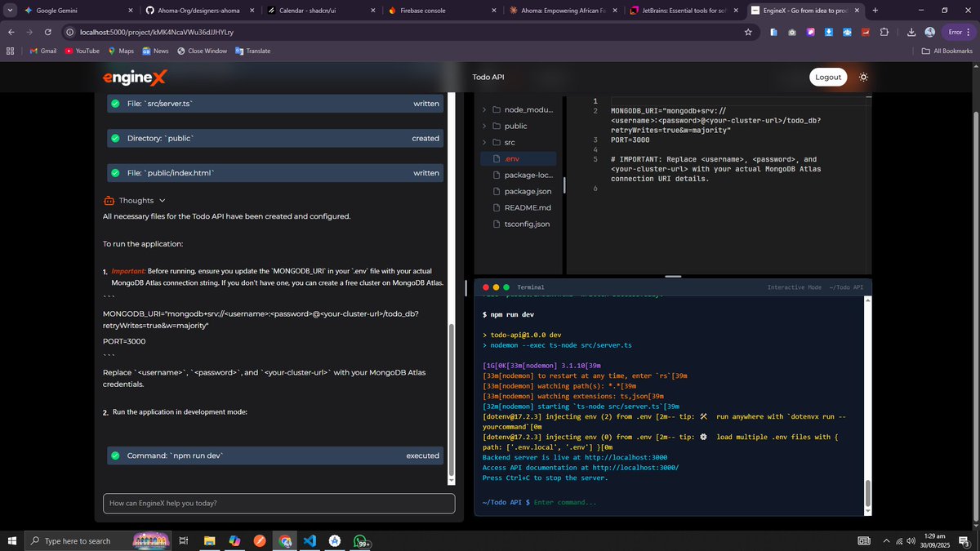Click the green terminal maximize dot
The width and height of the screenshot is (980, 551).
pyautogui.click(x=506, y=287)
